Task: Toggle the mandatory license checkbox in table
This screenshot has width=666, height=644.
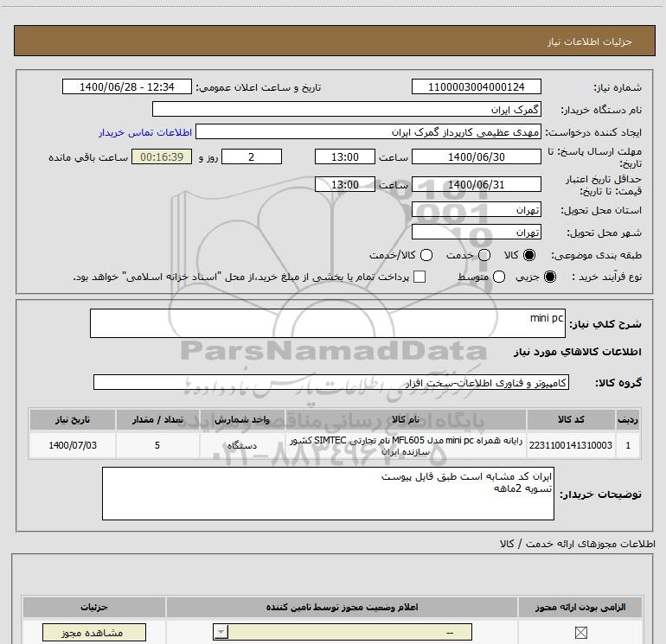Action: click(x=580, y=633)
